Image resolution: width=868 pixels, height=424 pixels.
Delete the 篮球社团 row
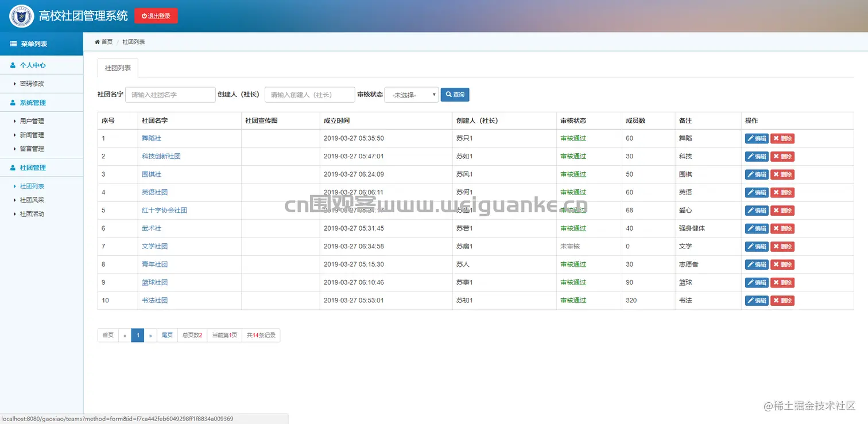(782, 283)
